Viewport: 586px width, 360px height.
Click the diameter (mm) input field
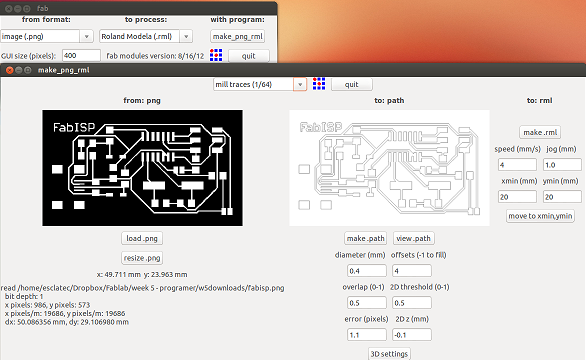[x=367, y=271]
